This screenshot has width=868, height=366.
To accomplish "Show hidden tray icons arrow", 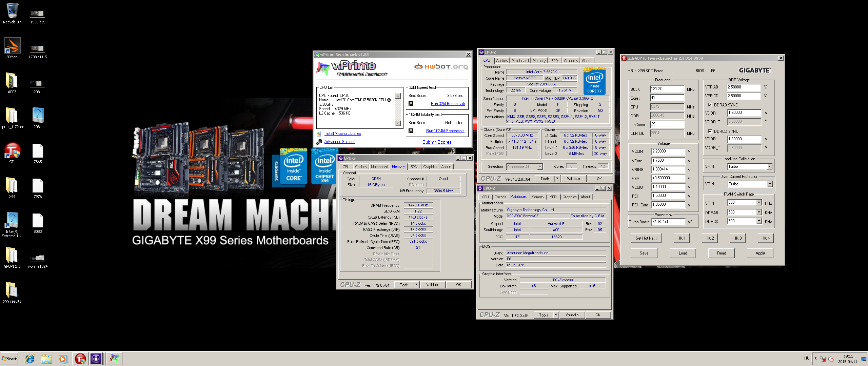I will (x=815, y=359).
